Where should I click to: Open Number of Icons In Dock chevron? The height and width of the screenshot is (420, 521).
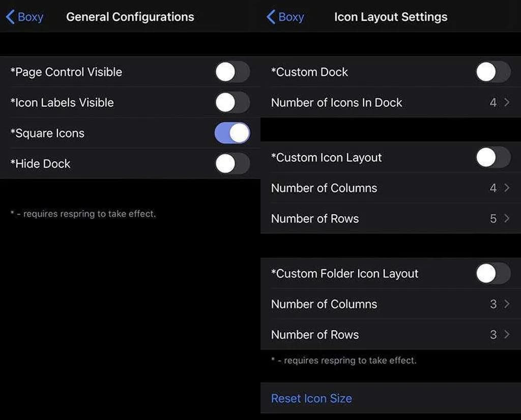[x=506, y=103]
